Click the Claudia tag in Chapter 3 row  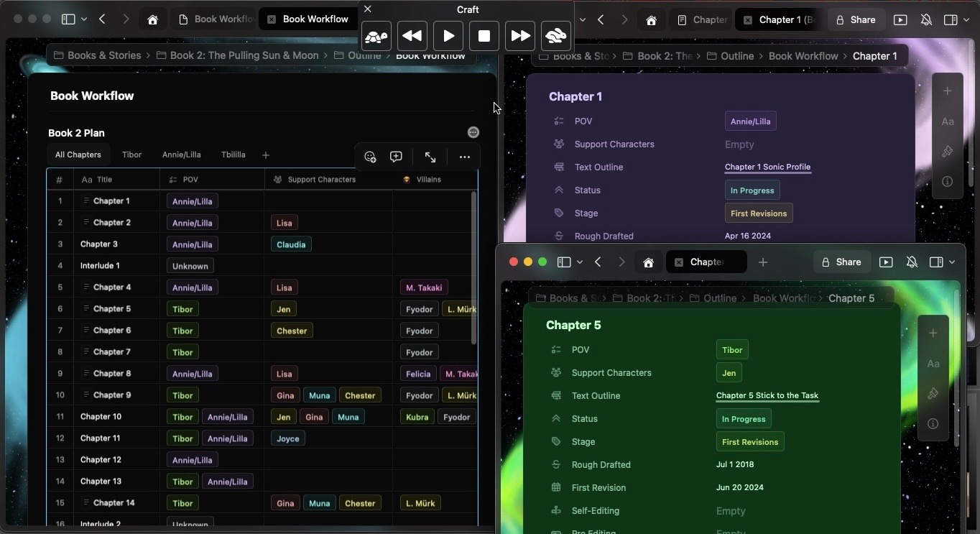(x=291, y=244)
